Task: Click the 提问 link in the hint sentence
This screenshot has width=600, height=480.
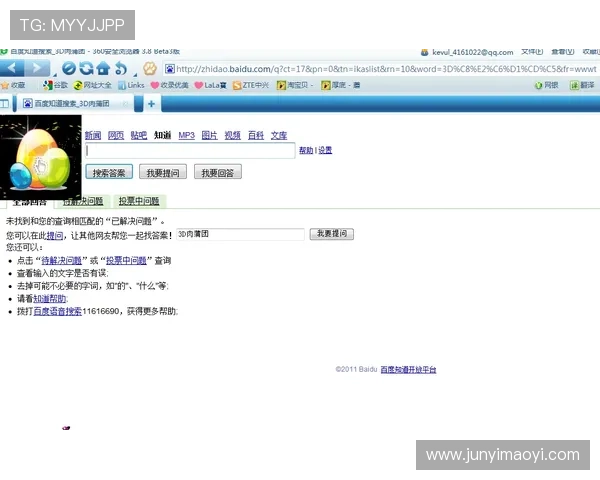Action: click(55, 235)
